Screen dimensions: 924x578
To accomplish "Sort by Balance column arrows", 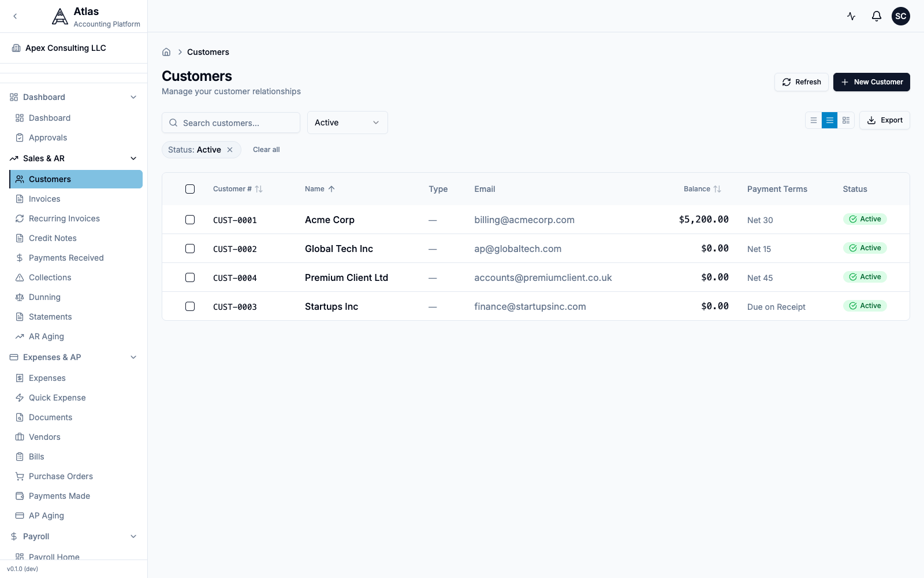I will [x=717, y=189].
